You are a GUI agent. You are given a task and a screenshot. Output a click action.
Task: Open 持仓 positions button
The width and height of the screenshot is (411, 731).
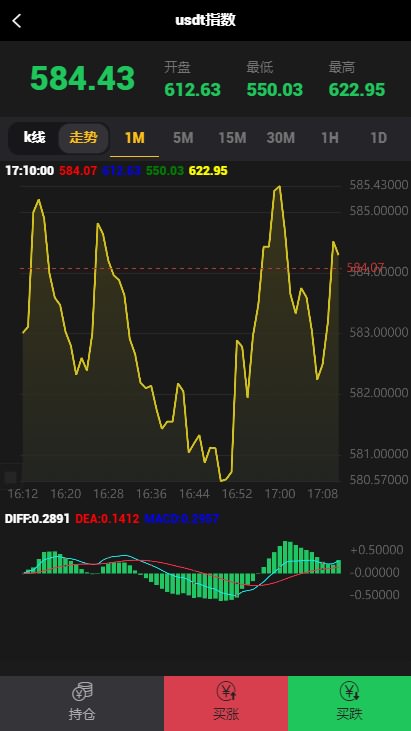tap(82, 703)
